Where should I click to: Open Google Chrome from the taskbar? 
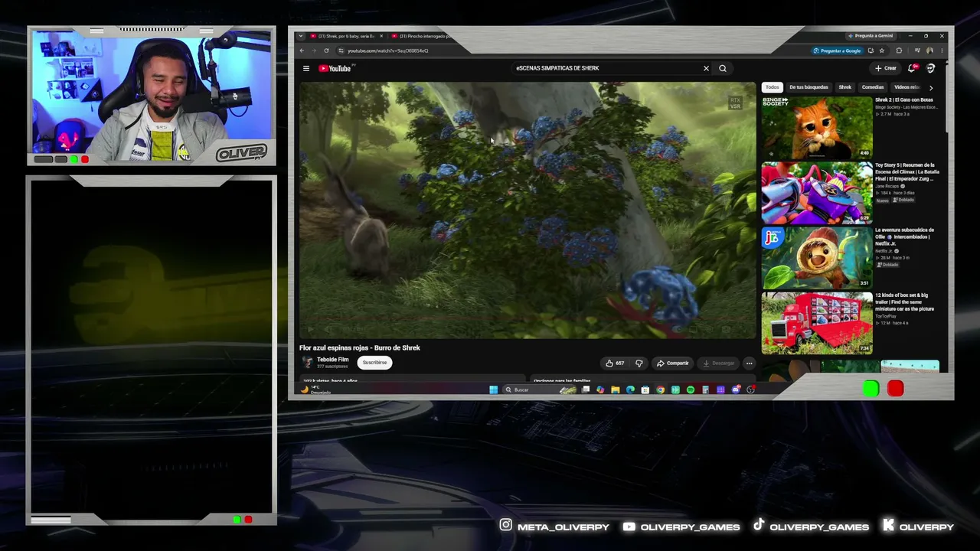pos(660,390)
